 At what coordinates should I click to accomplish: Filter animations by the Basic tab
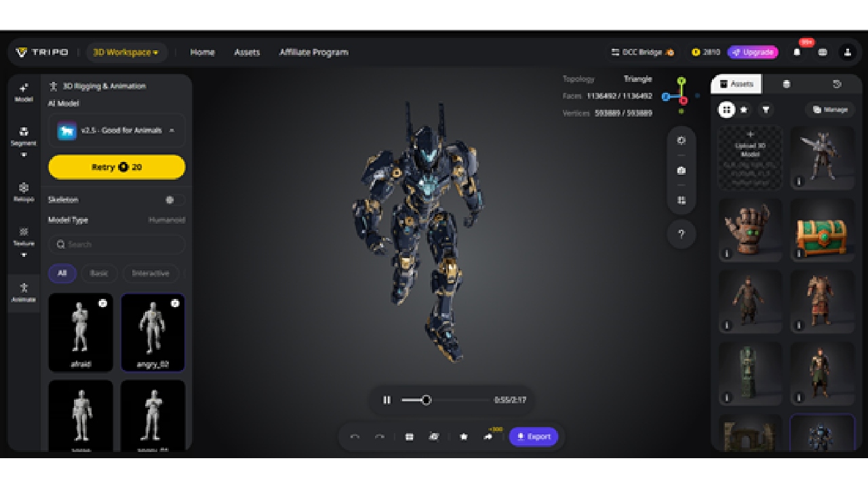tap(99, 273)
